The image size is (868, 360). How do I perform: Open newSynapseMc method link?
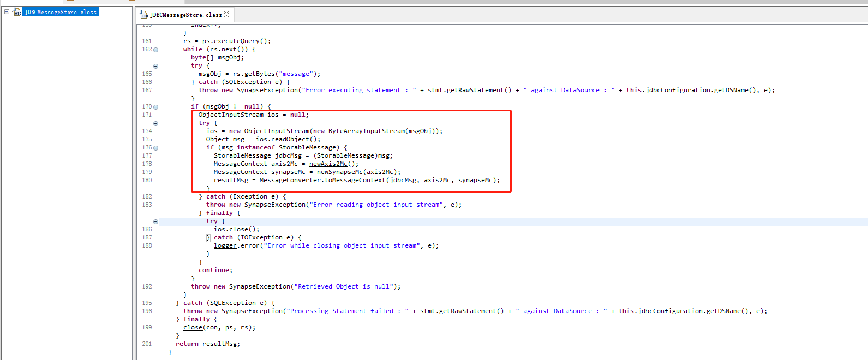coord(340,172)
